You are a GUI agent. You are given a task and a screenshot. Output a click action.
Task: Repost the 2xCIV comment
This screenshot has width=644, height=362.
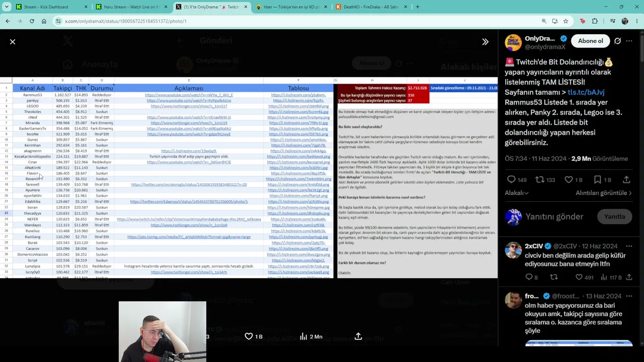click(554, 277)
